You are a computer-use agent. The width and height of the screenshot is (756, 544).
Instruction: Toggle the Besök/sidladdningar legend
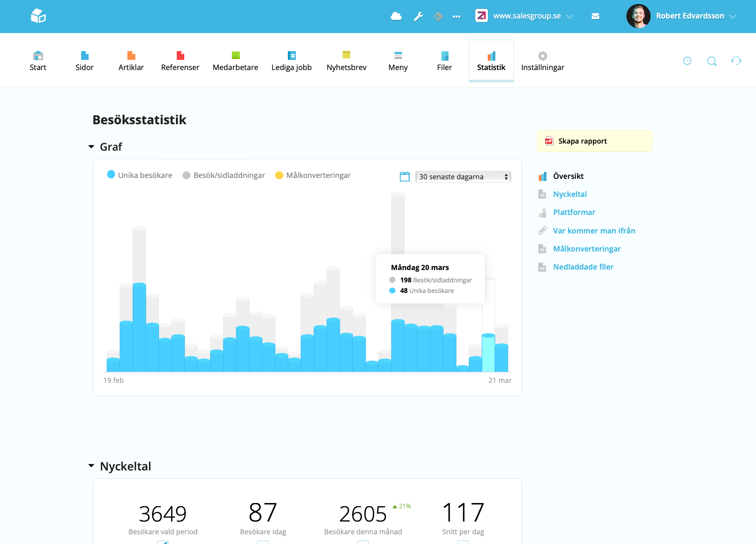[223, 175]
